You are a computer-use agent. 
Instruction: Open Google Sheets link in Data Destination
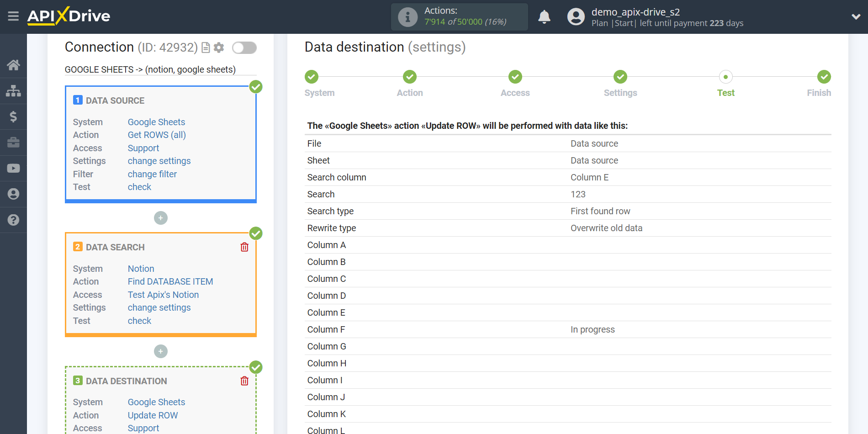pyautogui.click(x=156, y=402)
